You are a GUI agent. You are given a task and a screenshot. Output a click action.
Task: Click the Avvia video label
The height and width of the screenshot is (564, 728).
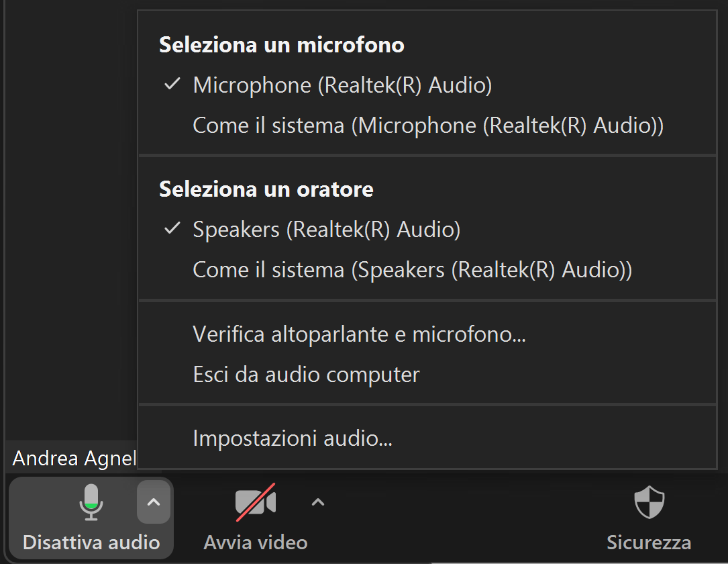click(256, 543)
